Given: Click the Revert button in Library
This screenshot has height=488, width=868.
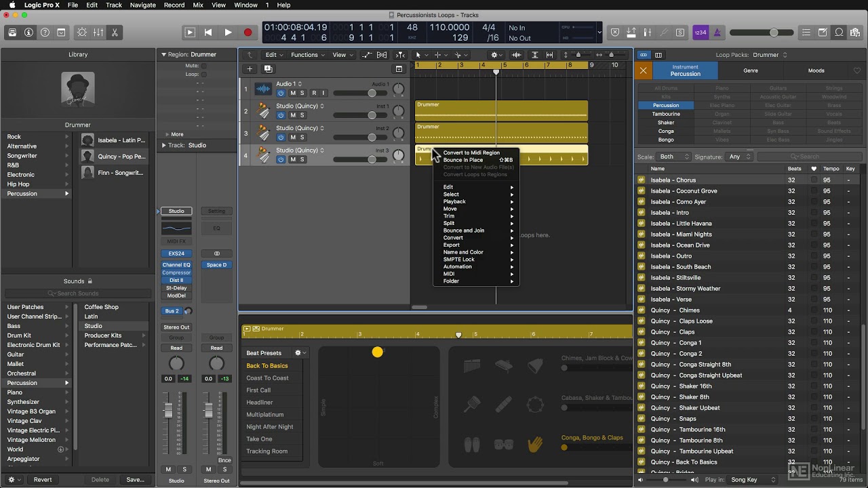Looking at the screenshot, I should pyautogui.click(x=43, y=479).
